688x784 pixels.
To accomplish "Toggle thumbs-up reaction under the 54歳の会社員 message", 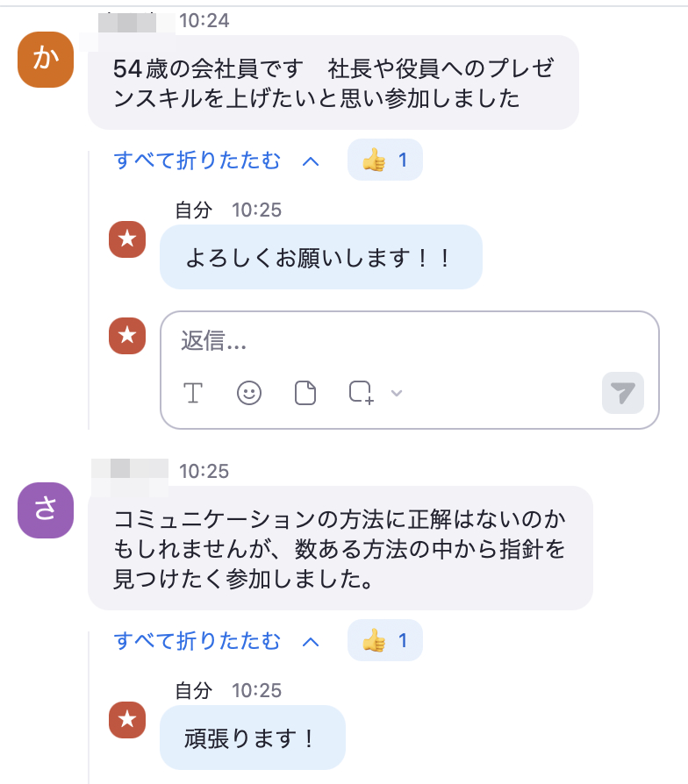I will [384, 160].
